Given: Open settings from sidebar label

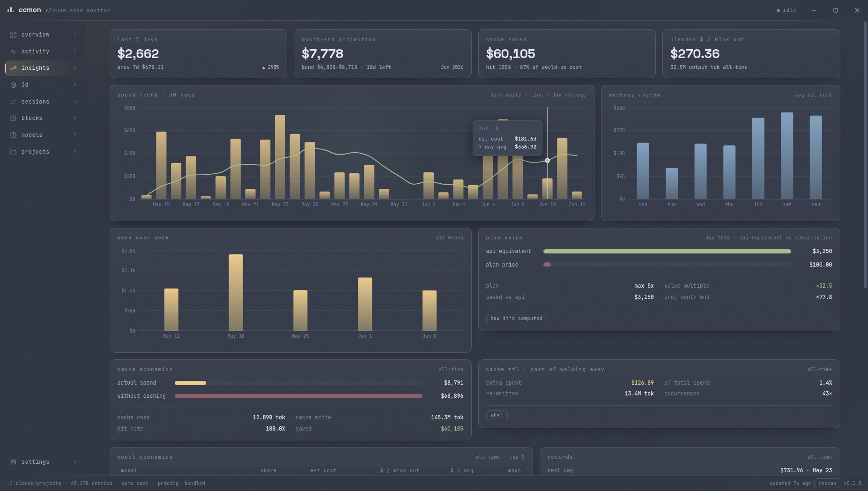Looking at the screenshot, I should (35, 462).
